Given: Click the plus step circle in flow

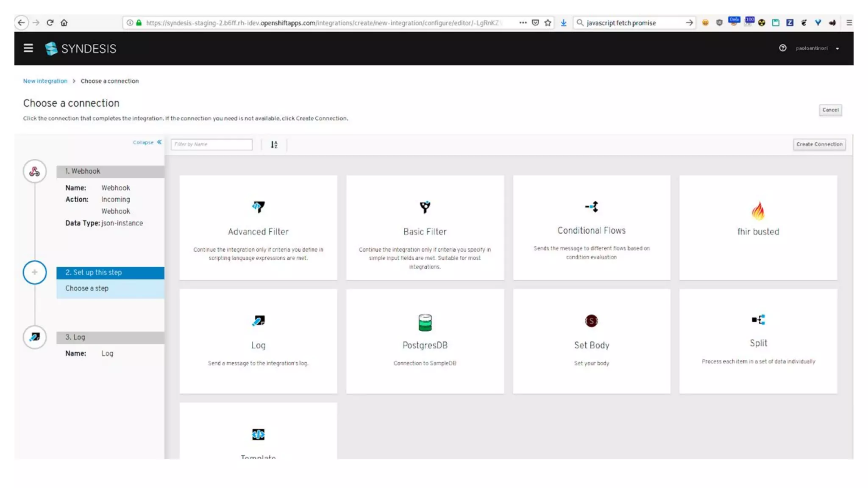Looking at the screenshot, I should pyautogui.click(x=35, y=272).
